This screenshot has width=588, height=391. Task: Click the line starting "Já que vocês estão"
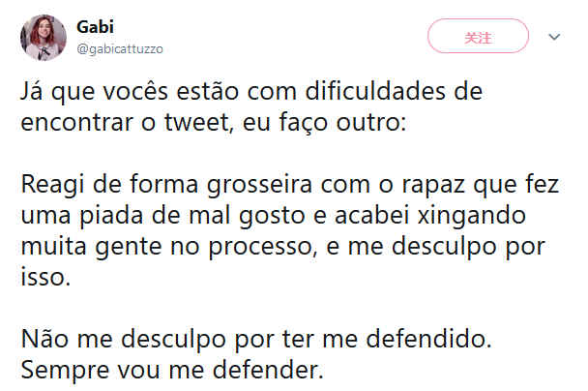[x=250, y=95]
